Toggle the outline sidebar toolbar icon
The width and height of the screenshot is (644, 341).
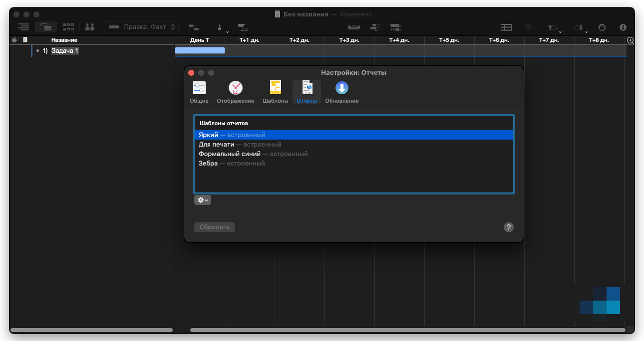click(x=23, y=27)
